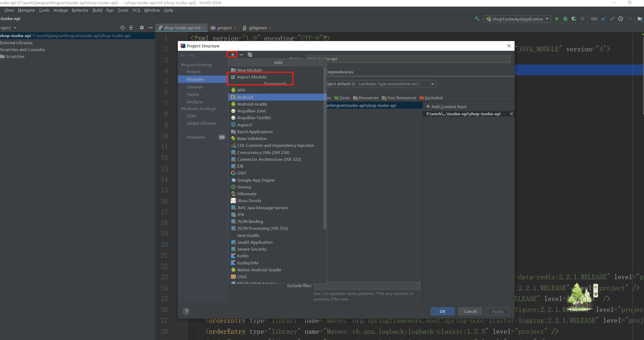Hide the Project panel with minus icon
Screen dimensions: 644x340
[x=150, y=28]
